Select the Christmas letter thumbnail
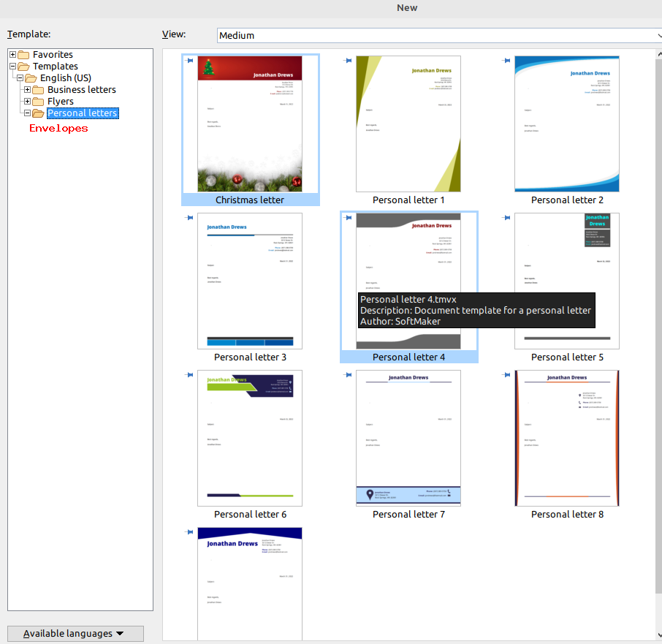The image size is (662, 644). 250,124
